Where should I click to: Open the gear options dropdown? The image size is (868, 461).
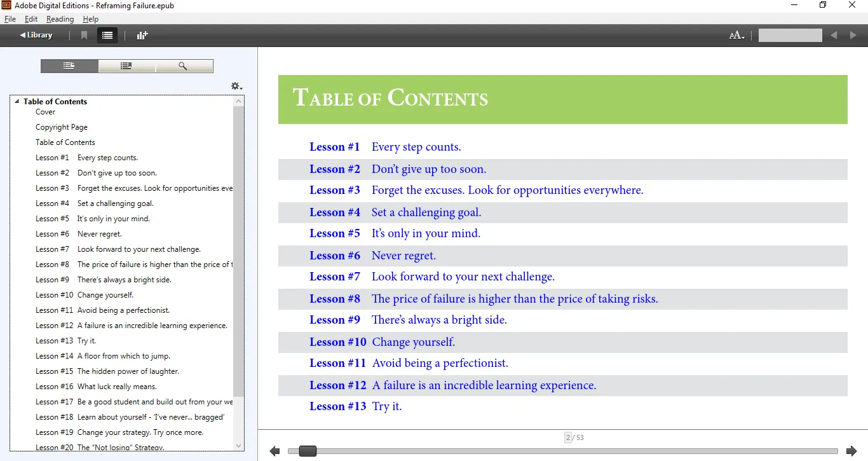(x=236, y=86)
